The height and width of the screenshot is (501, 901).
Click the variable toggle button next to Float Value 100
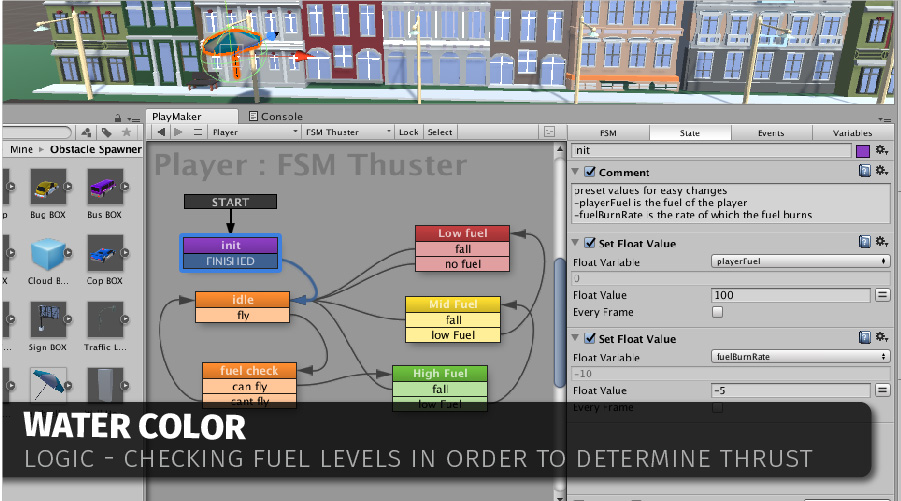click(x=882, y=295)
